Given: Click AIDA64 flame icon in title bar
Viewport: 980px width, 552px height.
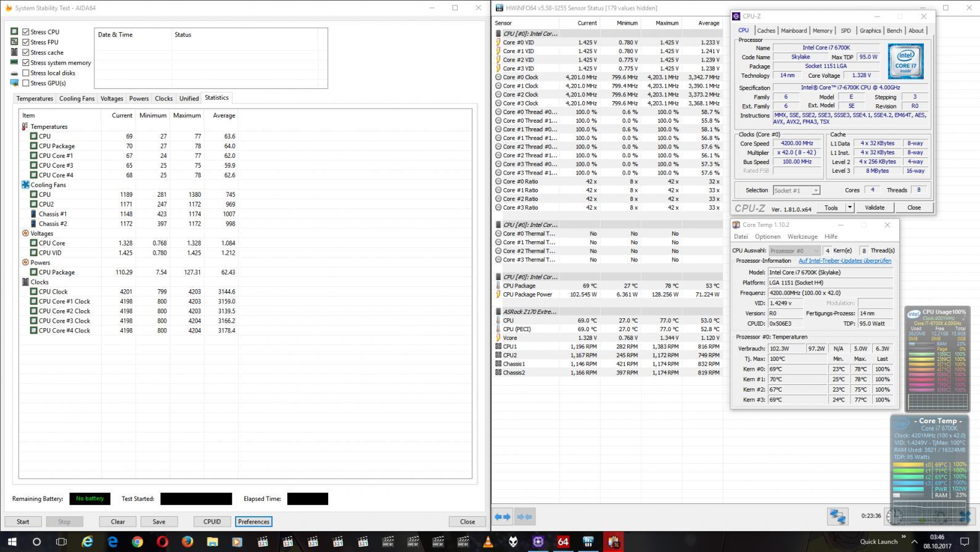Looking at the screenshot, I should (9, 8).
